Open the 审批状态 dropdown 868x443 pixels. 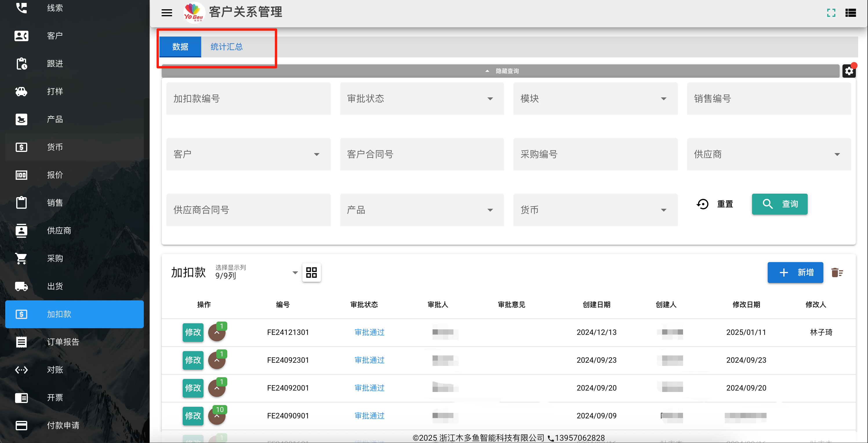[422, 99]
